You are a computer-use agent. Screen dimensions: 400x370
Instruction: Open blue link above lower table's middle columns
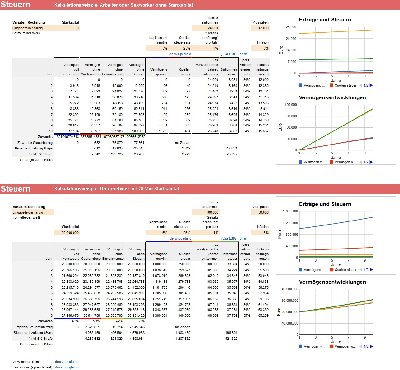click(x=180, y=239)
